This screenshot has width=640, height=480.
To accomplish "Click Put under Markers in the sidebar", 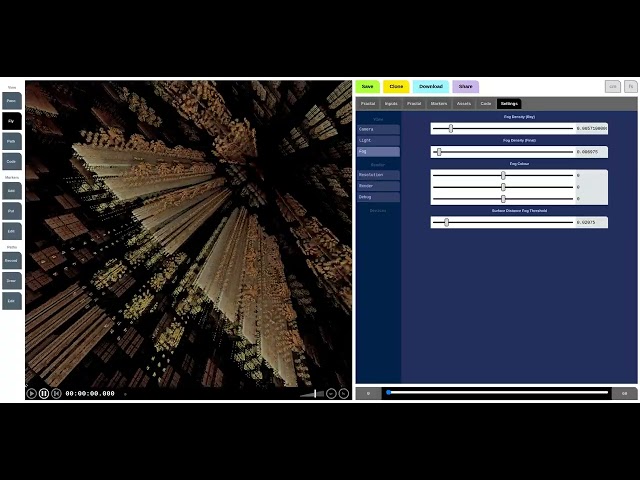I will [12, 211].
